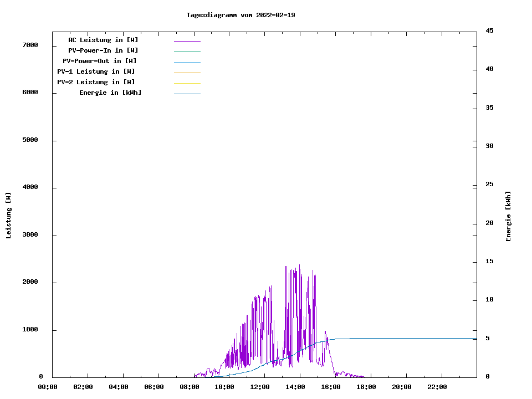Click the 22:00 time axis label
The height and width of the screenshot is (399, 532).
437,387
